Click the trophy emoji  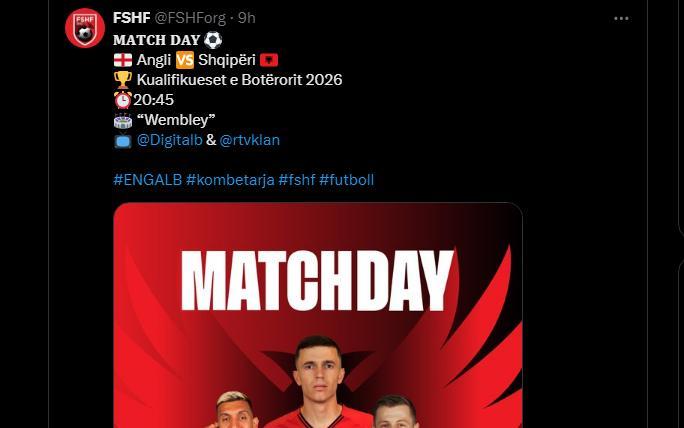(123, 80)
